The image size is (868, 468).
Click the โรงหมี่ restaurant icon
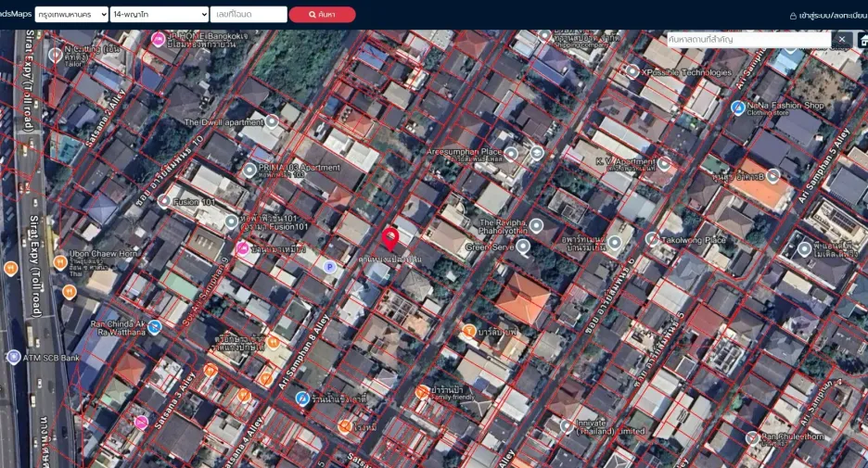coord(344,426)
